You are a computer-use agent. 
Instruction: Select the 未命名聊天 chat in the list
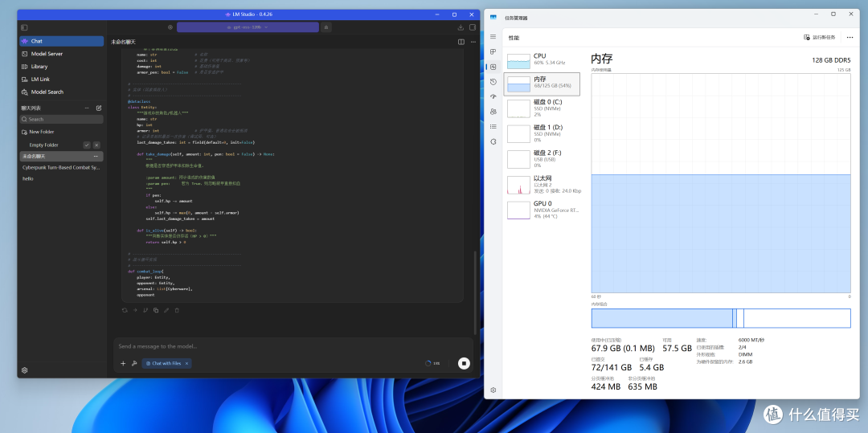pos(61,156)
